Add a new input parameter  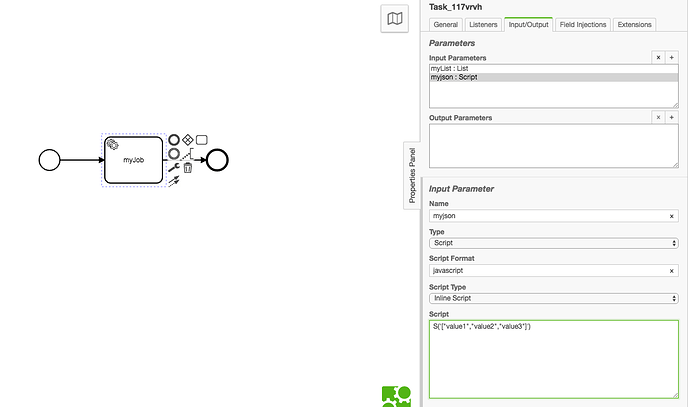click(x=671, y=58)
